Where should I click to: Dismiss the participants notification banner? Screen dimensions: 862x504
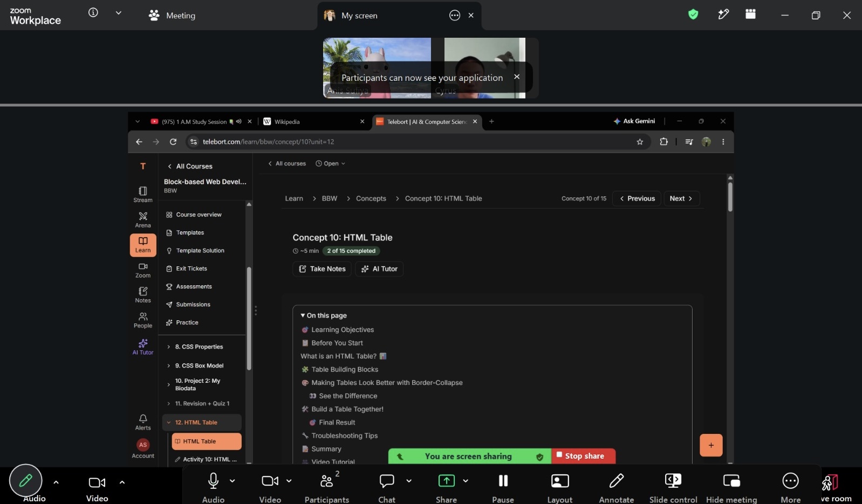(517, 77)
